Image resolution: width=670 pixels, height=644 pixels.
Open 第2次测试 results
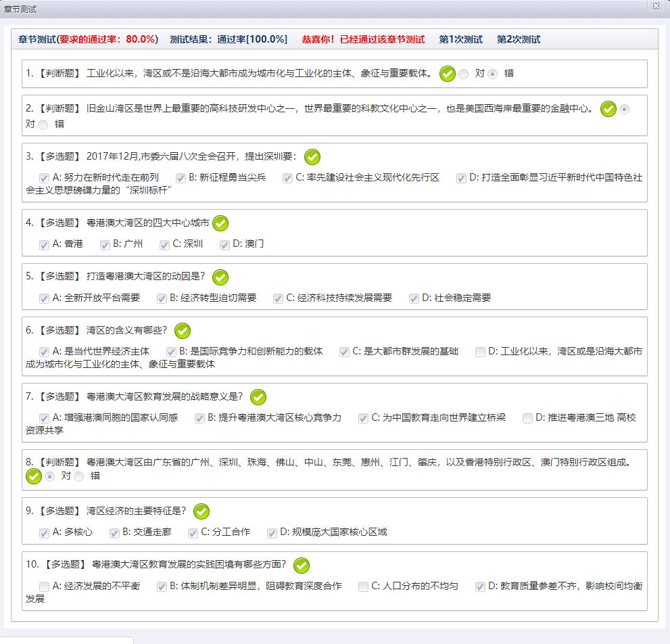click(x=519, y=39)
